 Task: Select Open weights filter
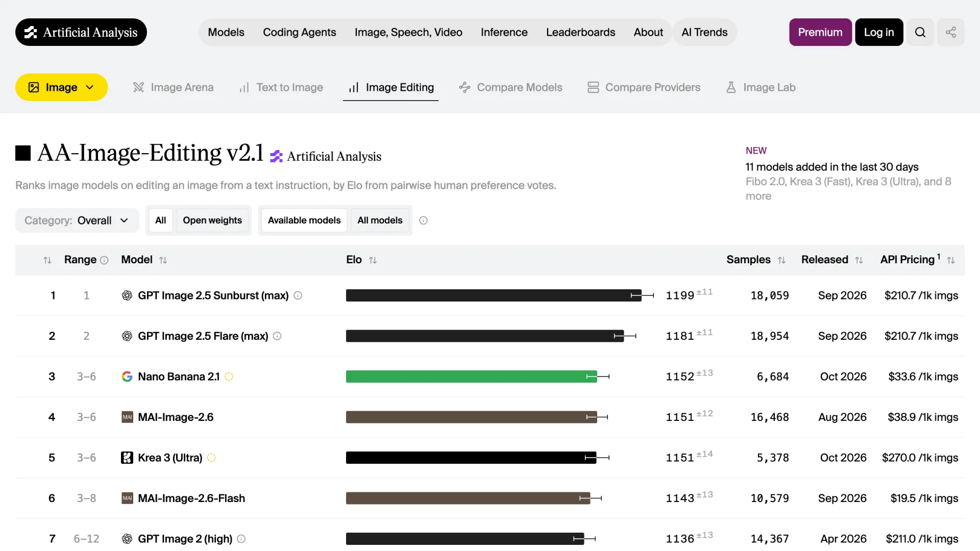tap(212, 220)
